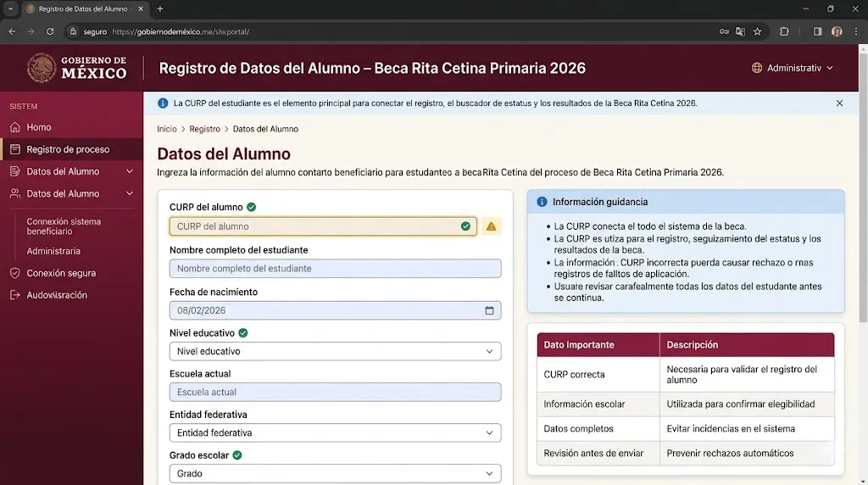The height and width of the screenshot is (485, 868).
Task: Open a new browser tab
Action: (160, 8)
